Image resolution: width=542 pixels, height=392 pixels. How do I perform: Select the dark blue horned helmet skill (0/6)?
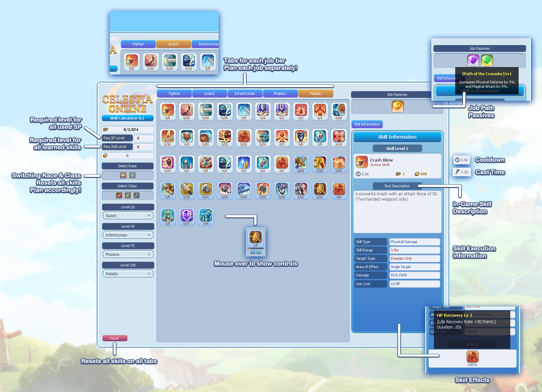[x=301, y=136]
